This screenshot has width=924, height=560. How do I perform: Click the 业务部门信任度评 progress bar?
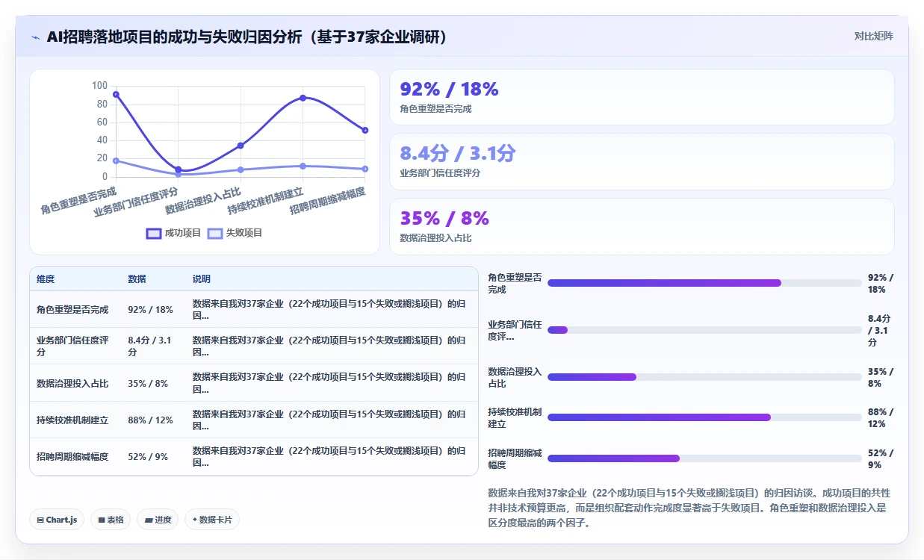point(704,330)
